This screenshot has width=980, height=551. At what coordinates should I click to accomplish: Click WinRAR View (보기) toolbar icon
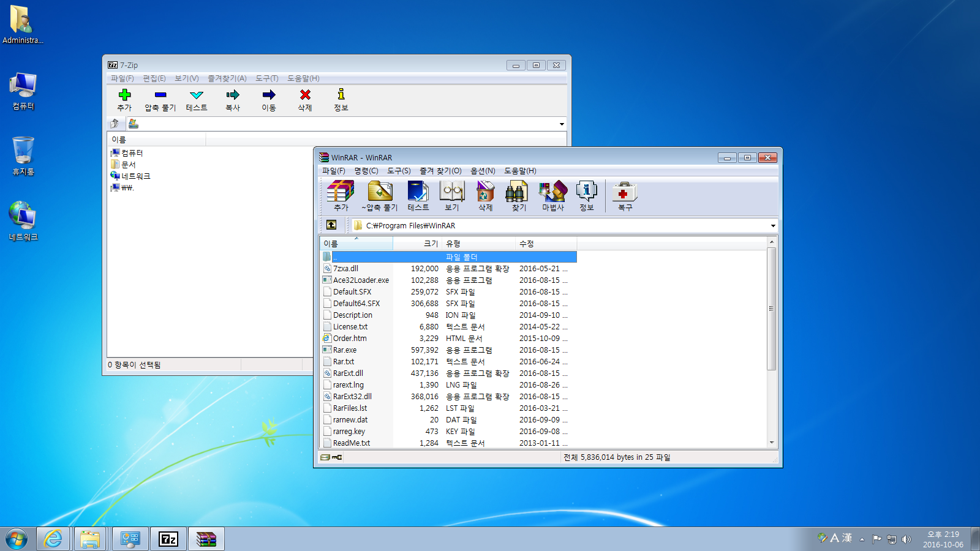tap(452, 195)
